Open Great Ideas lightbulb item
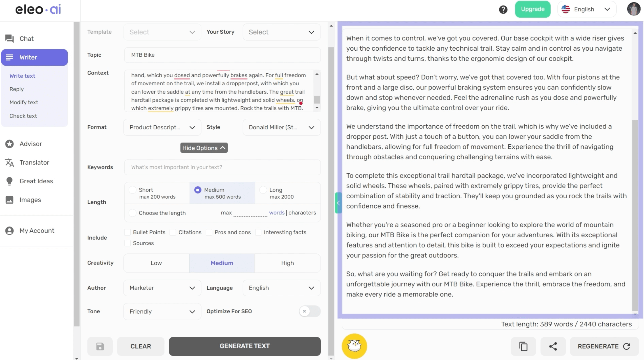 click(36, 181)
